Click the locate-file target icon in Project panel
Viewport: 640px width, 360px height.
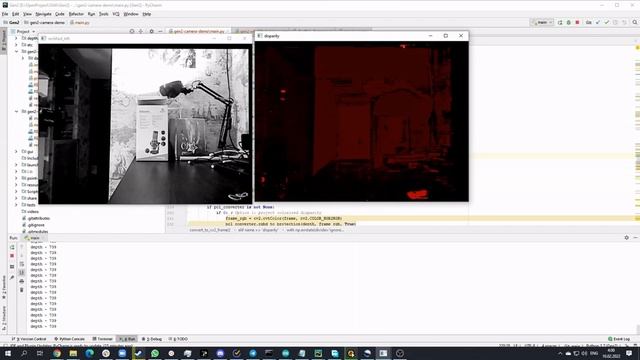coord(132,31)
